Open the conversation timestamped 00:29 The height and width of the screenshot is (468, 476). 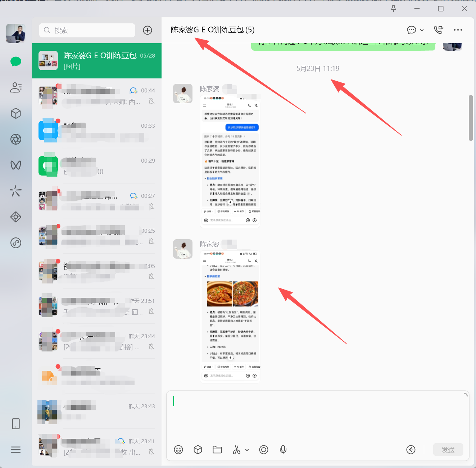97,166
